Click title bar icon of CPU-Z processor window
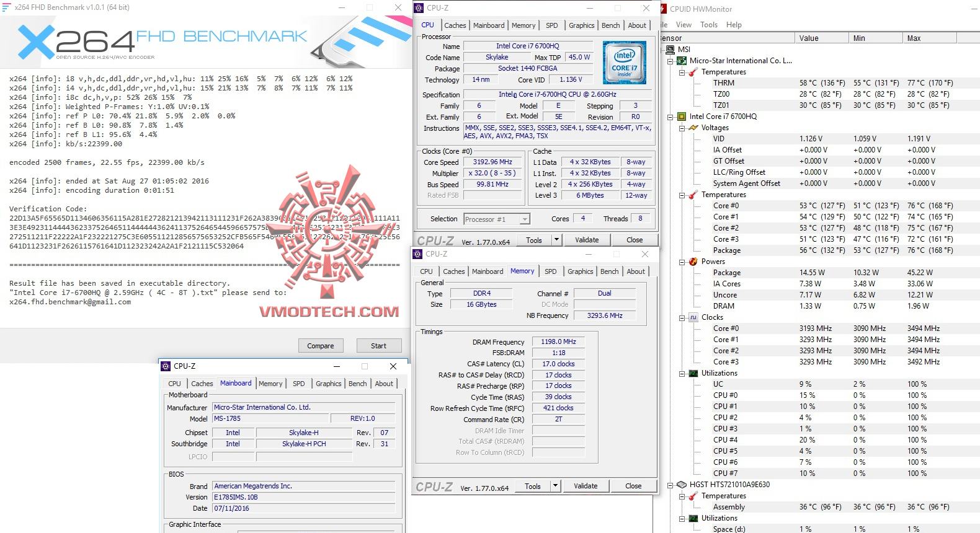This screenshot has height=533, width=980. coord(419,8)
